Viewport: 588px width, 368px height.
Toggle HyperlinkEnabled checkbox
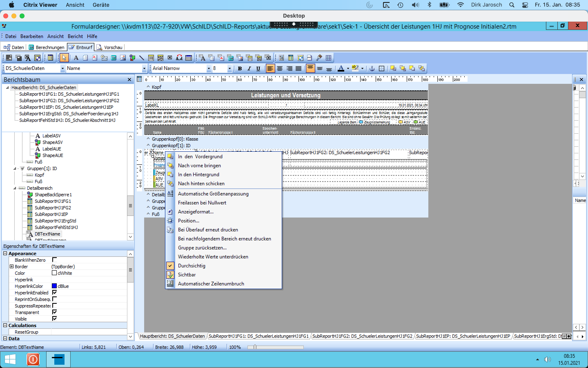tap(55, 292)
